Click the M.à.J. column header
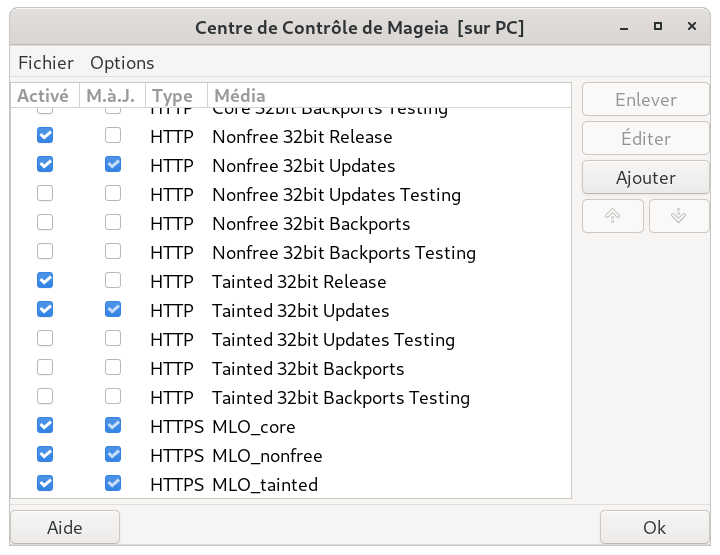720x555 pixels. (x=112, y=95)
